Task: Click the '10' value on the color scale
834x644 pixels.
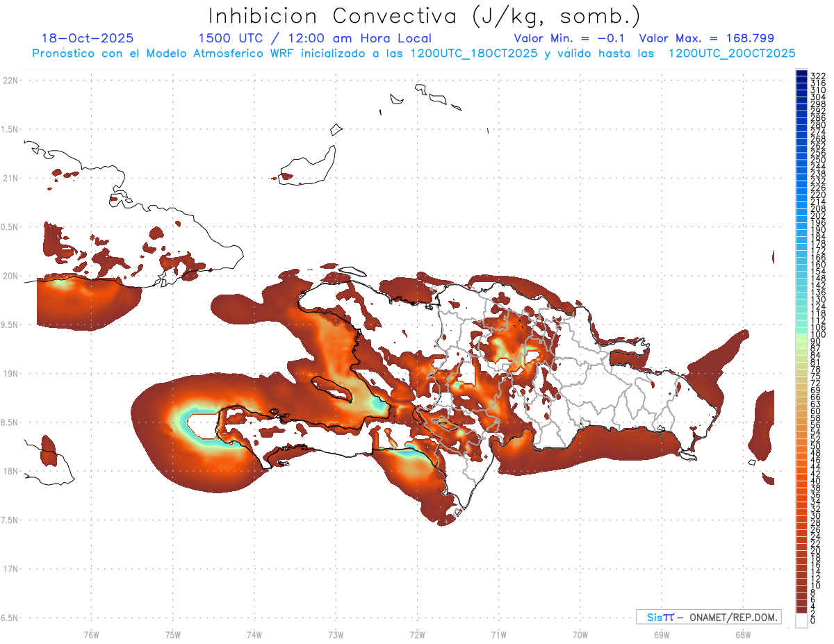Action: [815, 586]
